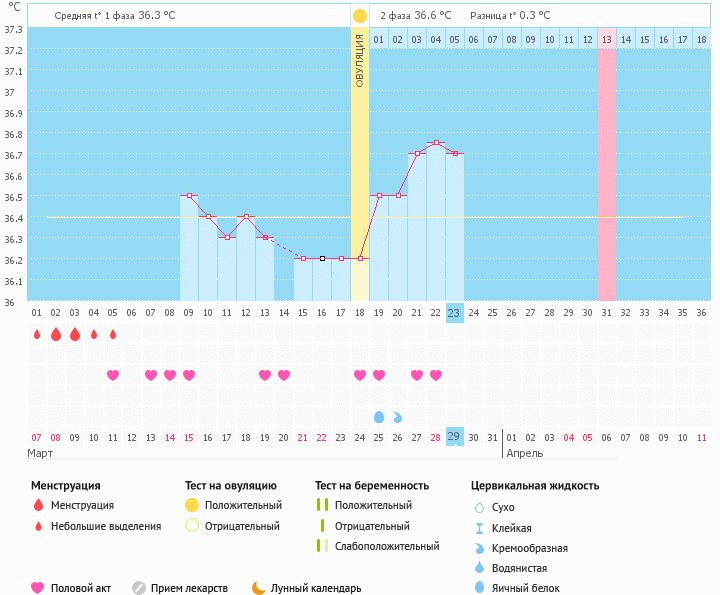Click the temperature point at the 36.75 peak
Screen dimensions: 720x595
click(x=436, y=143)
